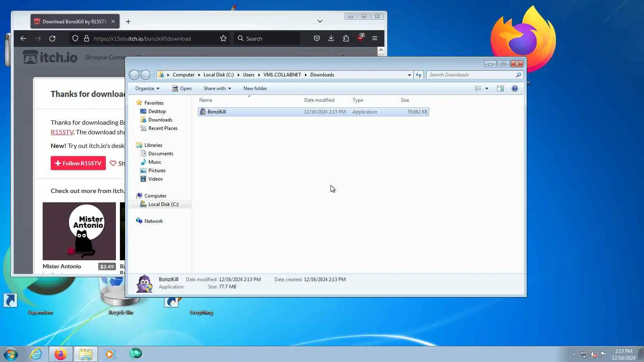The image size is (644, 362).
Task: Open Network in navigation pane
Action: (153, 221)
